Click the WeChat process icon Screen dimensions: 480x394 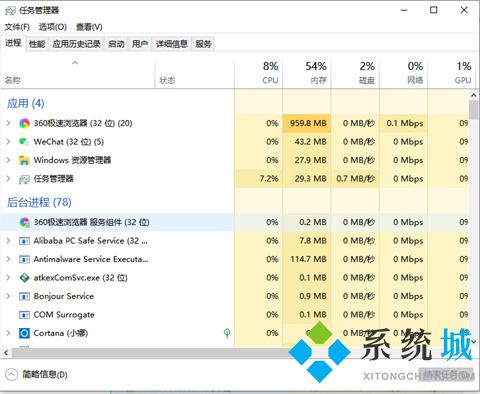24,142
